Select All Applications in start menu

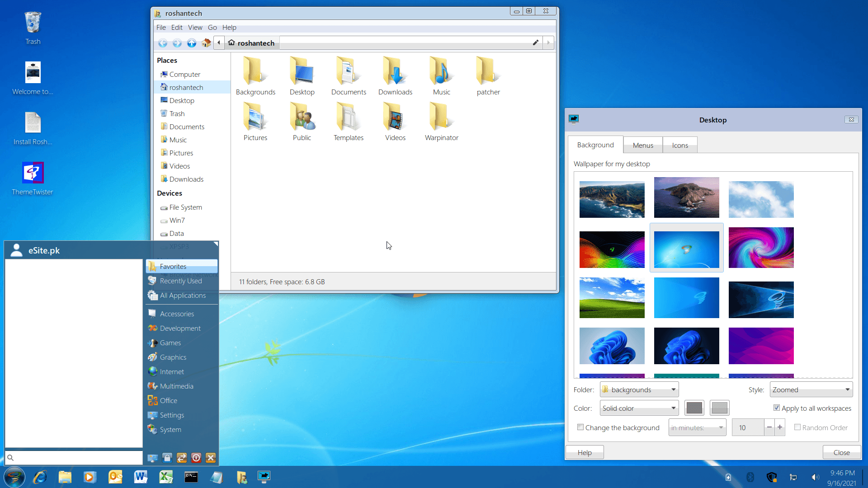182,295
